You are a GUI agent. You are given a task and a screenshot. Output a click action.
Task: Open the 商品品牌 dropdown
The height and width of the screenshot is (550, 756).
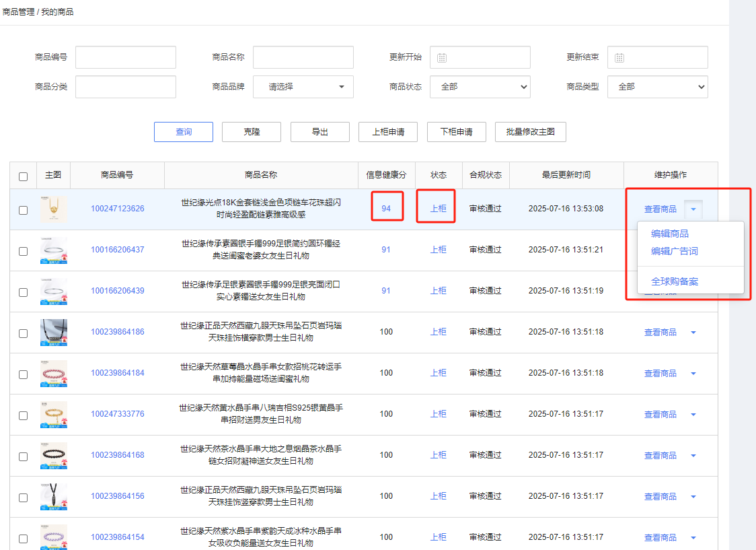(303, 87)
